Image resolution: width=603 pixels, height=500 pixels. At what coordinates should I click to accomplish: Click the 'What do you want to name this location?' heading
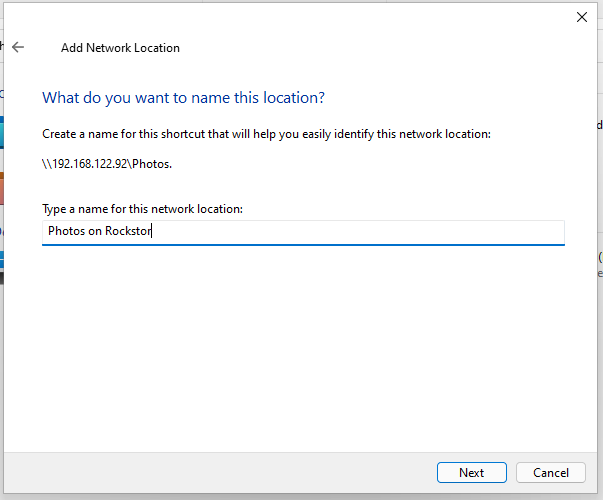pyautogui.click(x=183, y=98)
